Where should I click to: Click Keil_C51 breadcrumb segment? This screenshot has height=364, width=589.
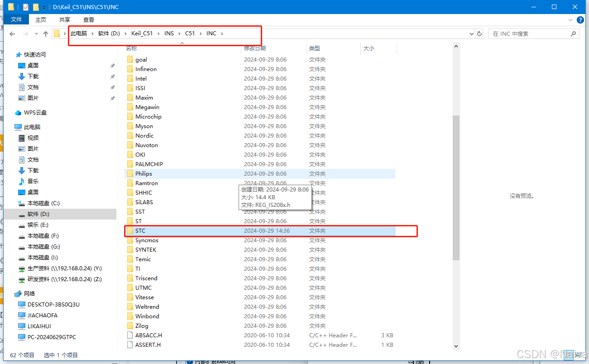pos(142,34)
